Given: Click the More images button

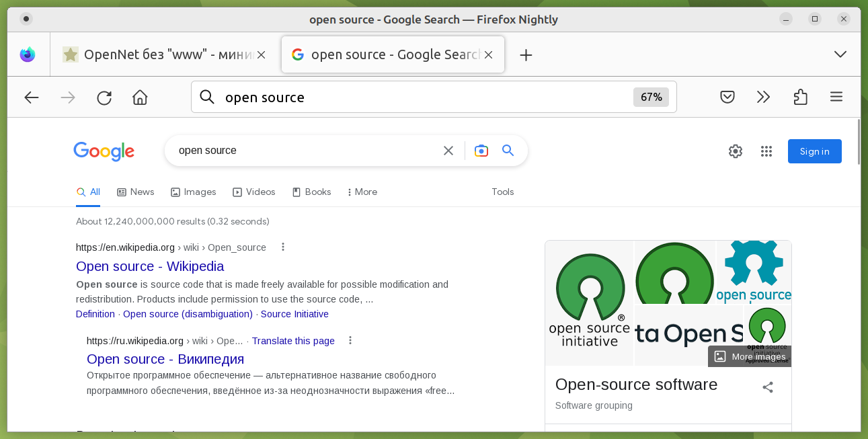Looking at the screenshot, I should pyautogui.click(x=750, y=356).
